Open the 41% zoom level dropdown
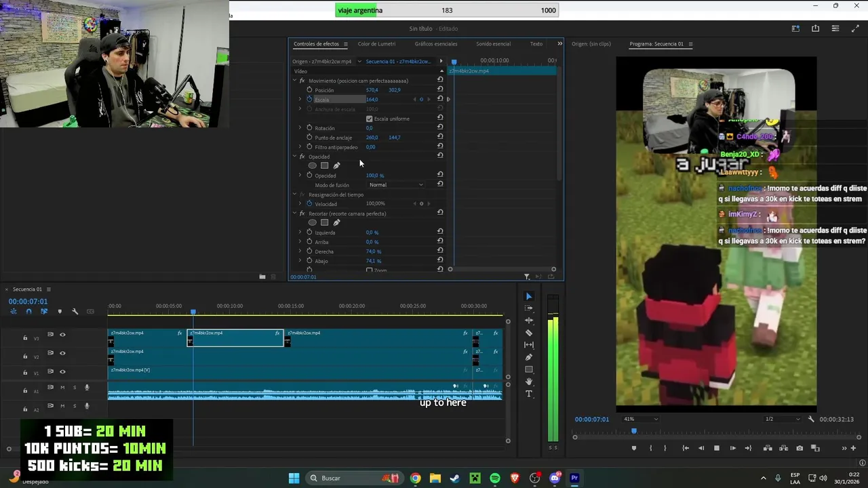Screen dimensions: 868x488 (640, 419)
